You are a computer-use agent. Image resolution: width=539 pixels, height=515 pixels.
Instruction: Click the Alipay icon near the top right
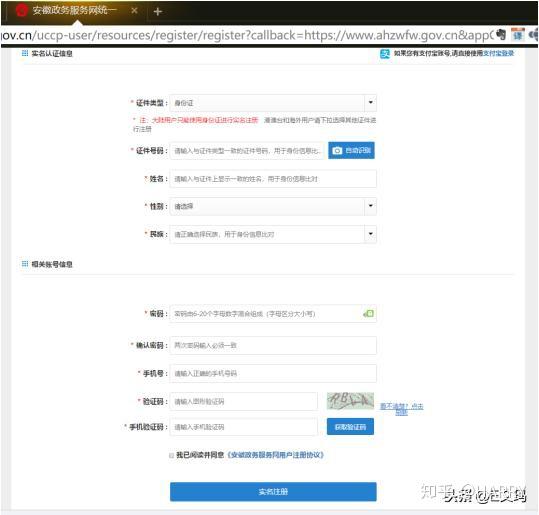tap(385, 54)
